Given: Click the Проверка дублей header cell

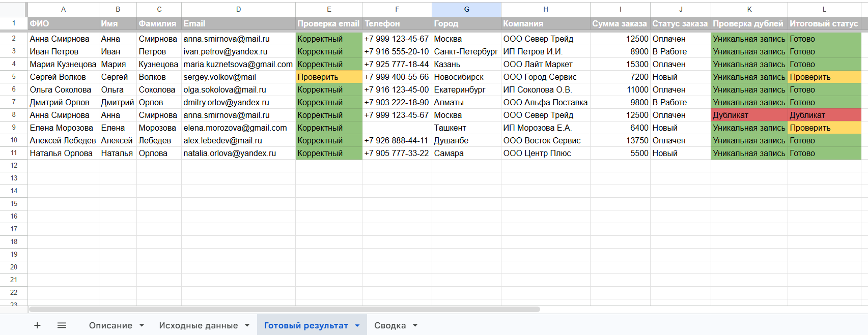Looking at the screenshot, I should (x=749, y=23).
